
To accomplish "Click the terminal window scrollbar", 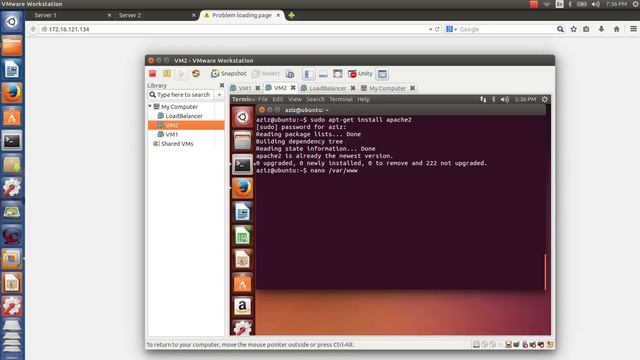I will pyautogui.click(x=545, y=272).
